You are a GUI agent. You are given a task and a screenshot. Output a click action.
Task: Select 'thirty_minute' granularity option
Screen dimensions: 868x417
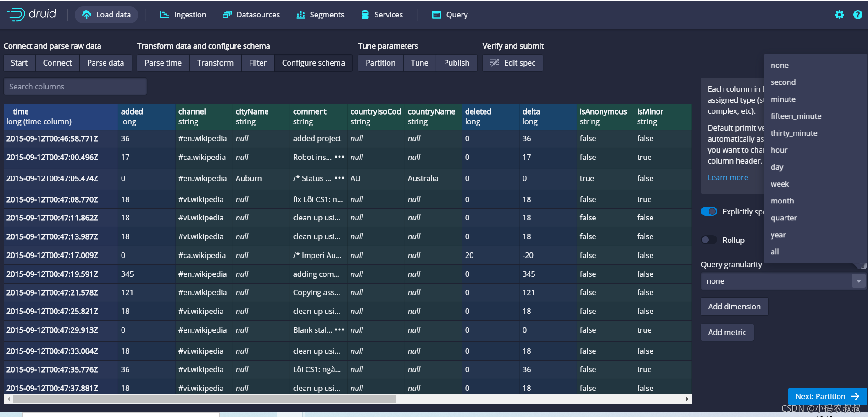pyautogui.click(x=815, y=133)
